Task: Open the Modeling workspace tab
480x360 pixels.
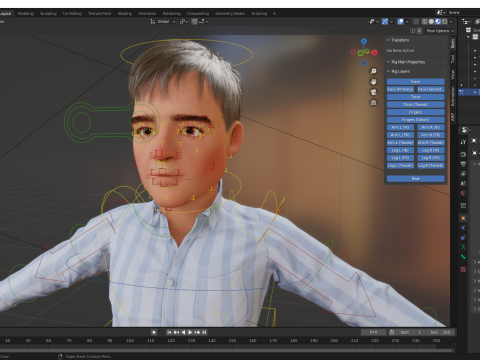Action: point(26,14)
